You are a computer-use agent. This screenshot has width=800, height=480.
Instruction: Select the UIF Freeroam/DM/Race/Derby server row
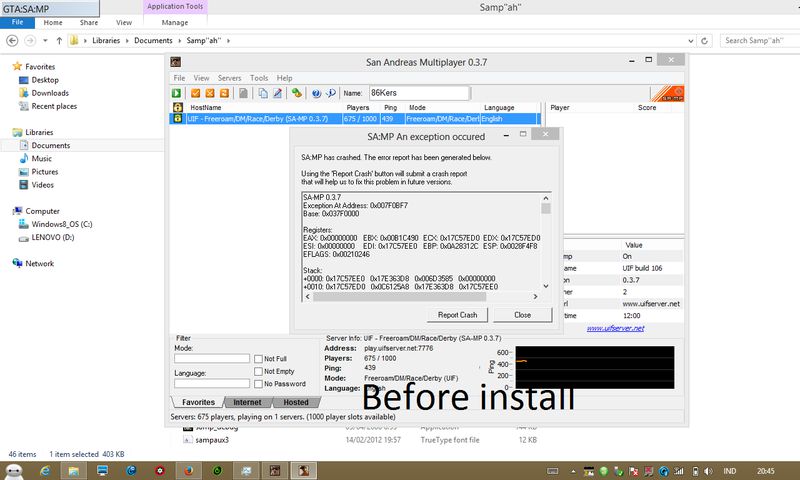(355, 119)
